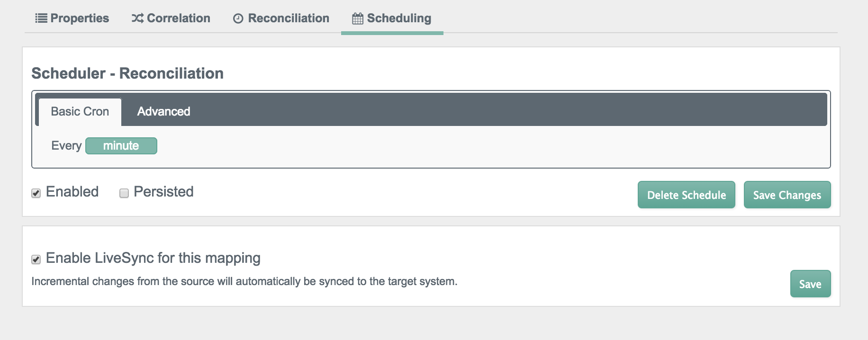868x340 pixels.
Task: Click the shuffle icon beside Correlation
Action: pos(137,18)
